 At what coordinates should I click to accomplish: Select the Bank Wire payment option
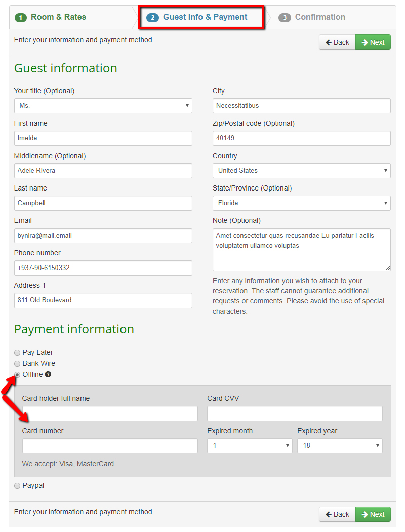click(x=17, y=363)
